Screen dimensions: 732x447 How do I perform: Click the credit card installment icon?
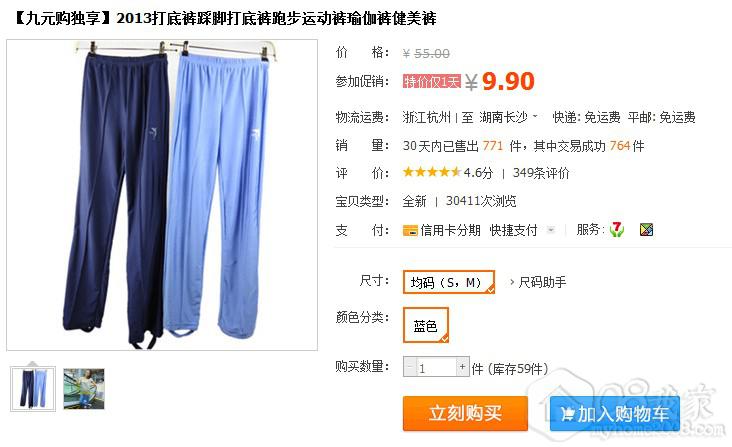pyautogui.click(x=410, y=230)
